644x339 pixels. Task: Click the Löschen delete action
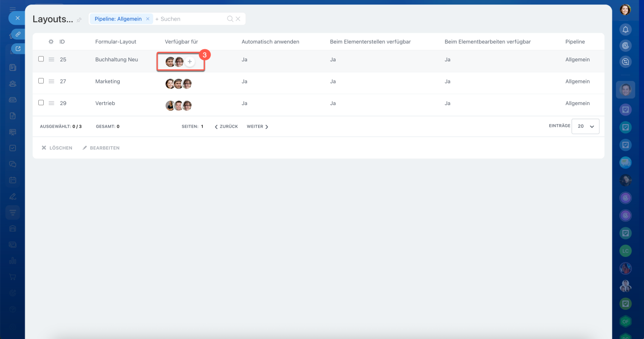click(57, 148)
